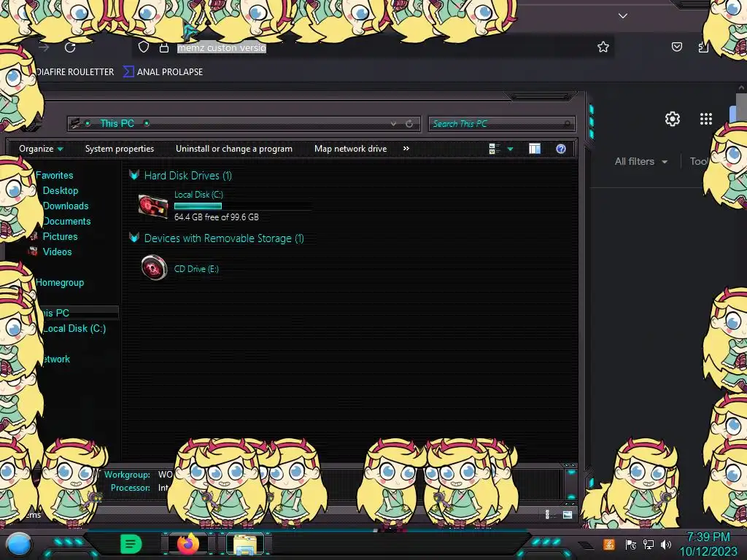The height and width of the screenshot is (560, 747).
Task: Switch to Firefox on the taskbar
Action: click(x=187, y=543)
